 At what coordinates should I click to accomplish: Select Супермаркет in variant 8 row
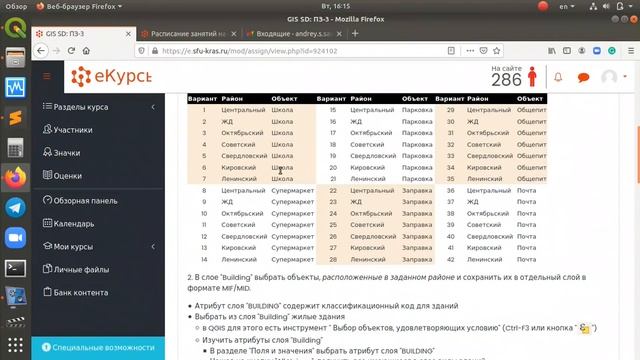[x=293, y=190]
